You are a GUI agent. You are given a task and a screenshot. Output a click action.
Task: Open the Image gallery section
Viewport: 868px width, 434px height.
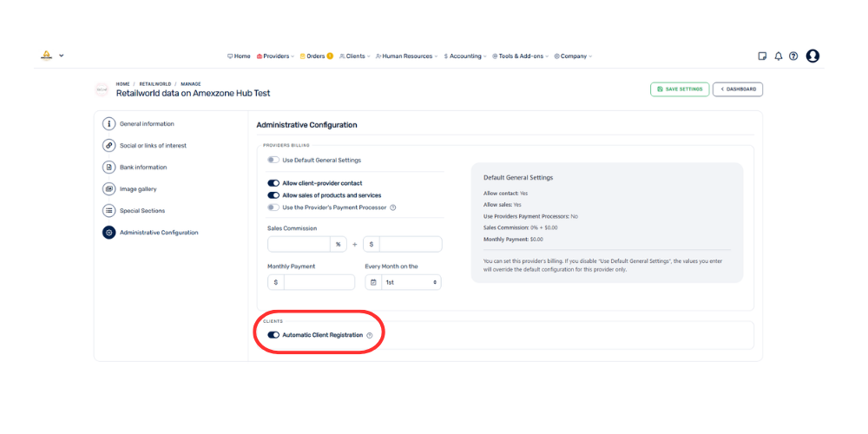click(x=138, y=188)
